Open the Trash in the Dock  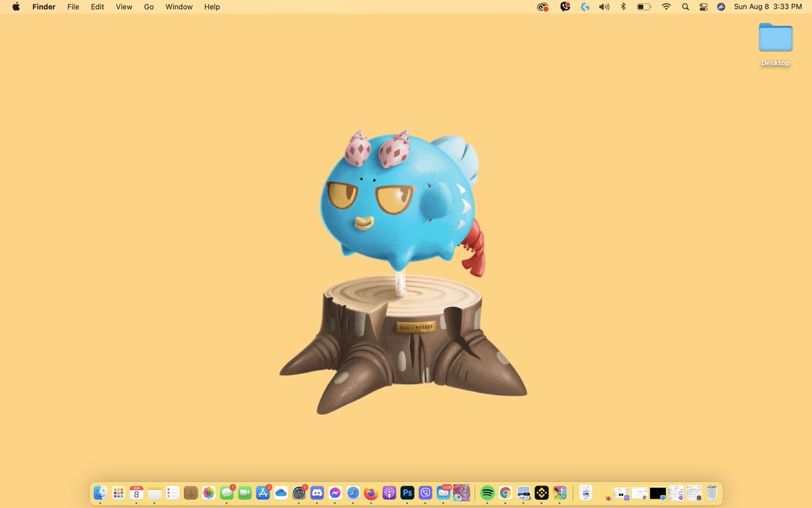click(x=712, y=492)
